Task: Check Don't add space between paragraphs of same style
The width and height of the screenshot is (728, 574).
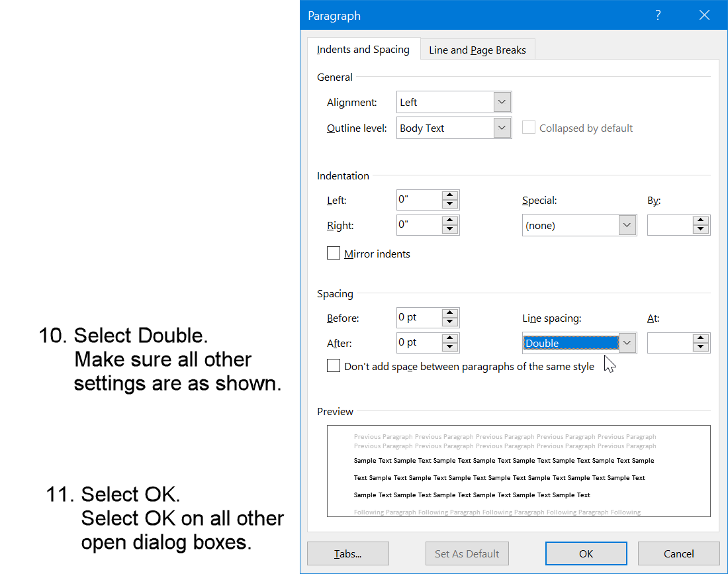Action: tap(334, 366)
